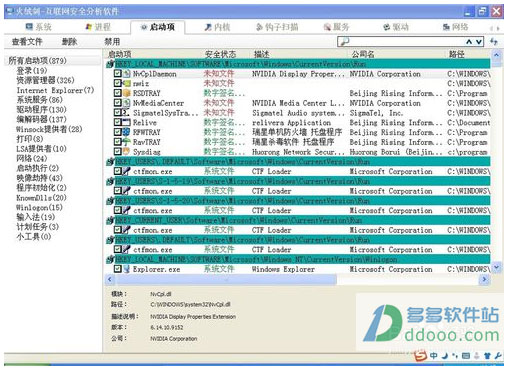Click the registry icon beside Winlogon key
The height and width of the screenshot is (368, 510).
tap(110, 259)
